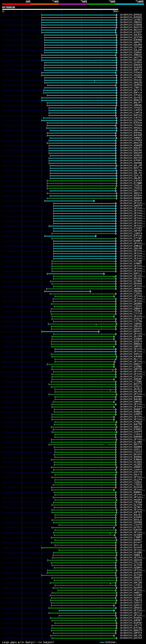Select hit label UniRef100_Q7SXE5
Screen dimensions: 146x644
pyautogui.click(x=131, y=228)
